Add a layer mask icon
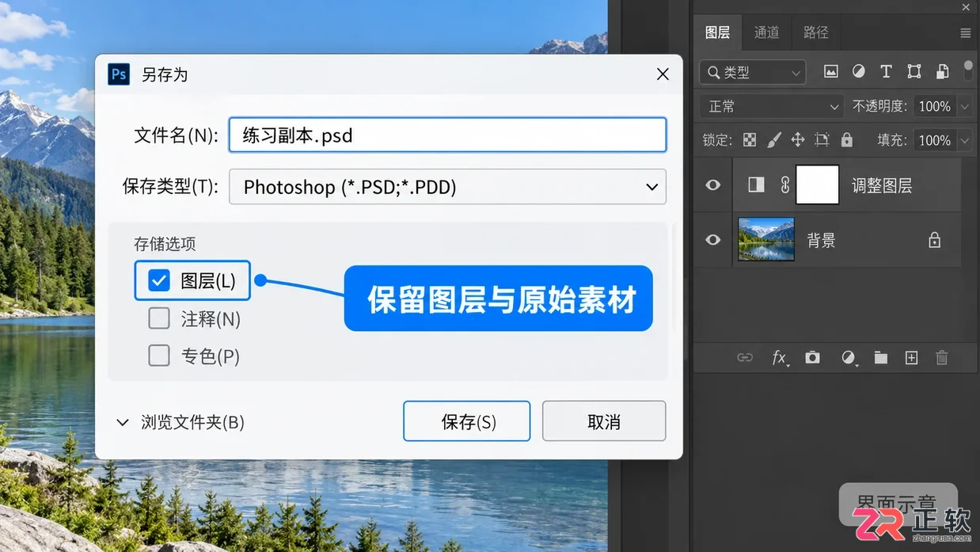Viewport: 980px width, 552px height. click(813, 358)
